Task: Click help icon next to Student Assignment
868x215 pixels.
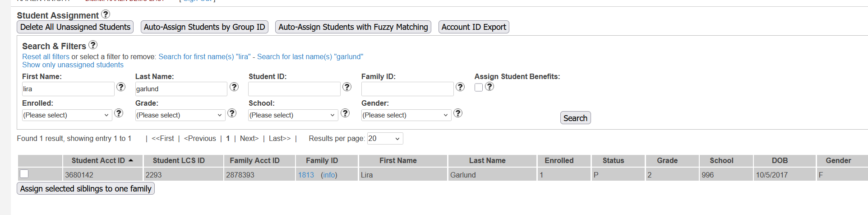Action: pos(106,14)
